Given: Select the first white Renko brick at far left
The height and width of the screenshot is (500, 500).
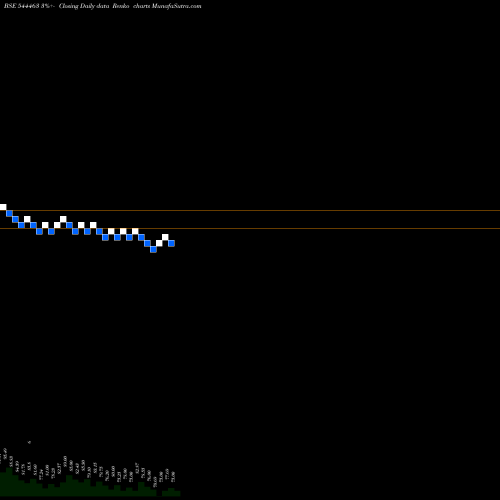Looking at the screenshot, I should point(3,207).
